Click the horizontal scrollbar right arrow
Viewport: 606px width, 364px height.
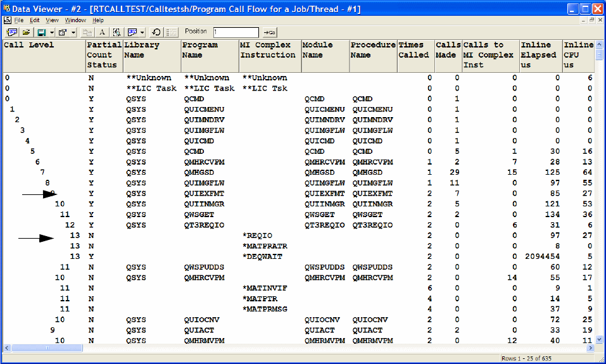coord(591,348)
